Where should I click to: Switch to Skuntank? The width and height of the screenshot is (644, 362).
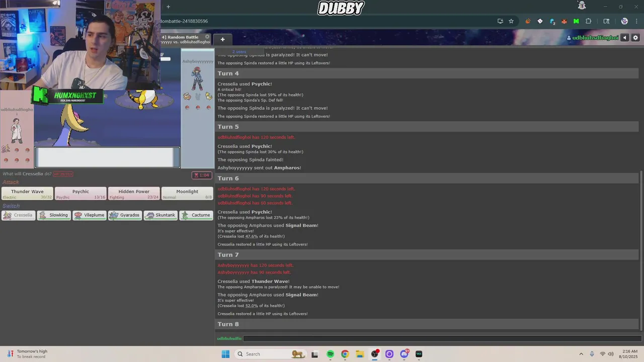click(160, 215)
